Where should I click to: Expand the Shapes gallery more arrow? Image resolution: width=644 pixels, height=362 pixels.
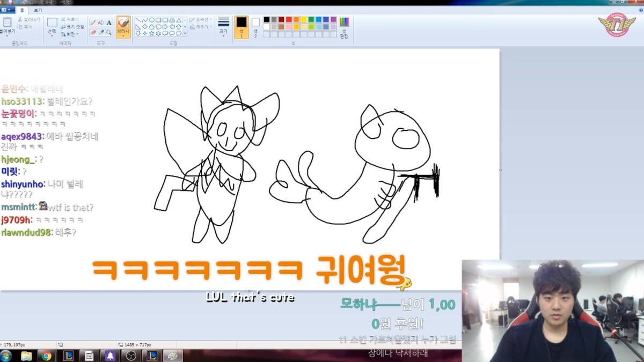point(185,33)
